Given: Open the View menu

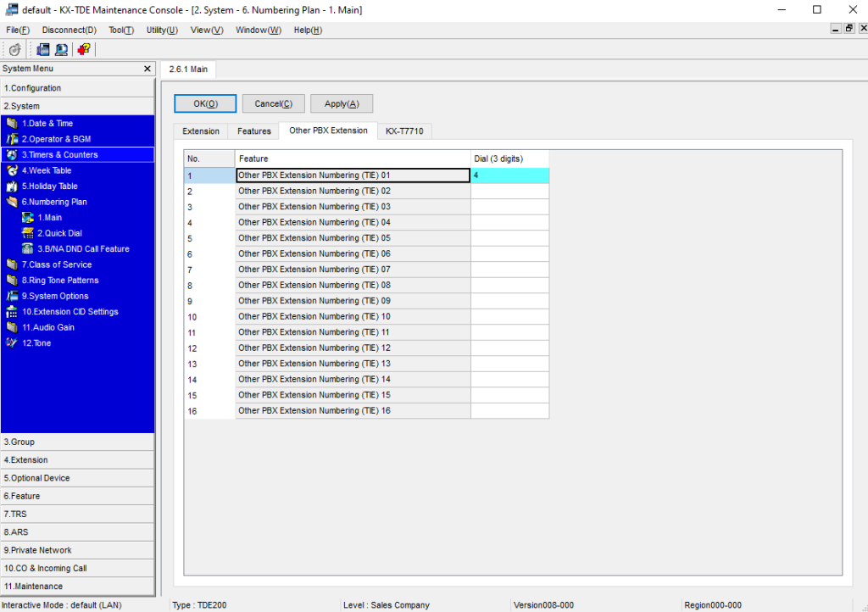Looking at the screenshot, I should coord(207,30).
